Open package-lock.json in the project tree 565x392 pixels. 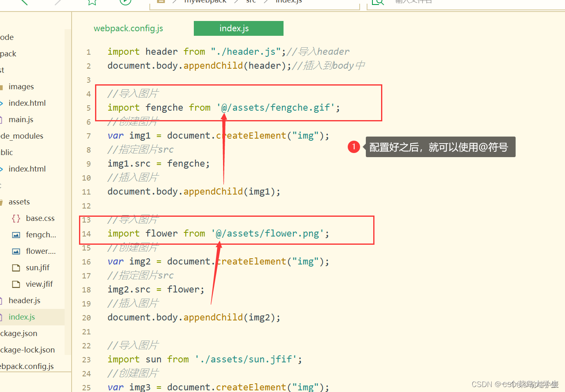[x=27, y=350]
